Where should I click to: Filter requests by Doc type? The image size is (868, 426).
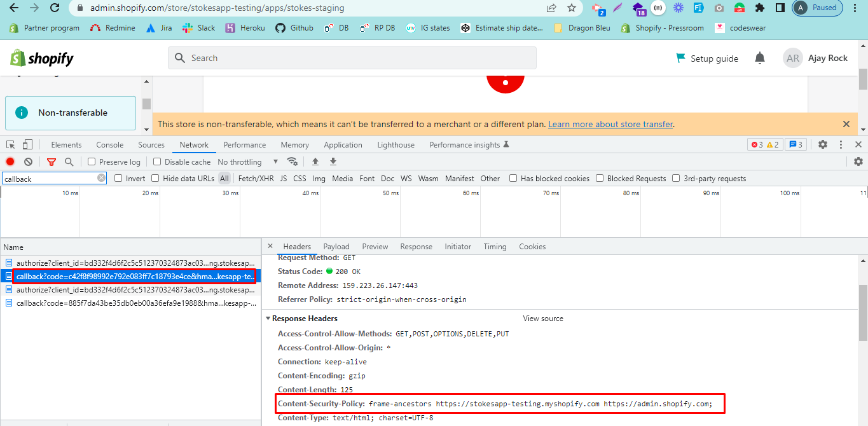(x=387, y=179)
